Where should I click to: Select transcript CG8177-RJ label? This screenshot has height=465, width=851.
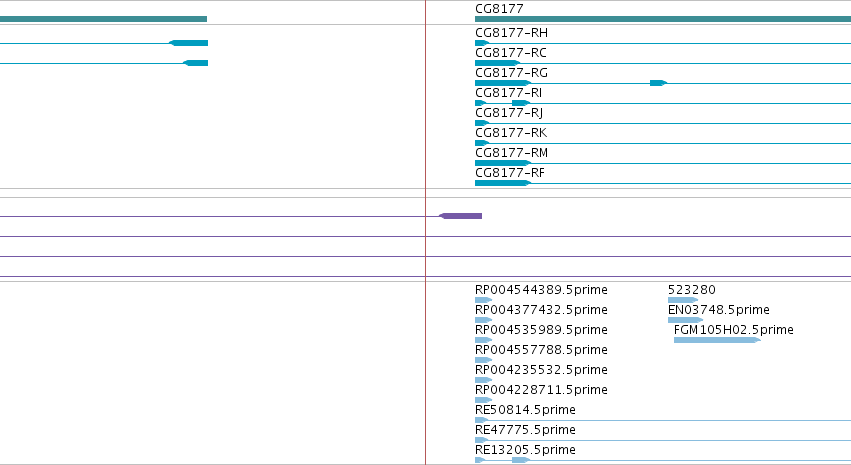coord(509,113)
